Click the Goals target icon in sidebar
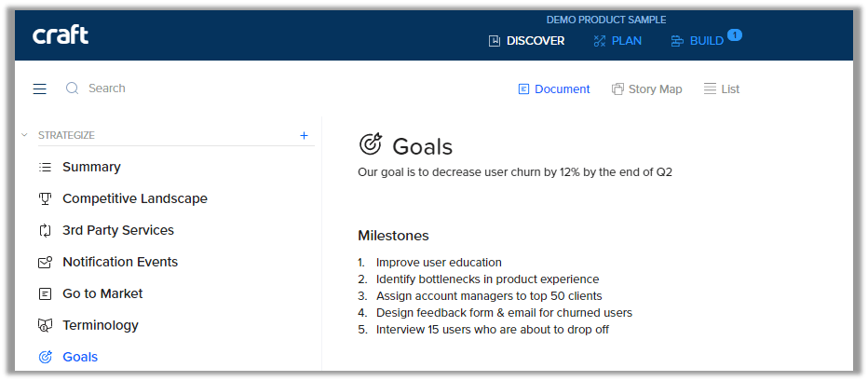Screen dimensions: 868x381 coord(45,357)
